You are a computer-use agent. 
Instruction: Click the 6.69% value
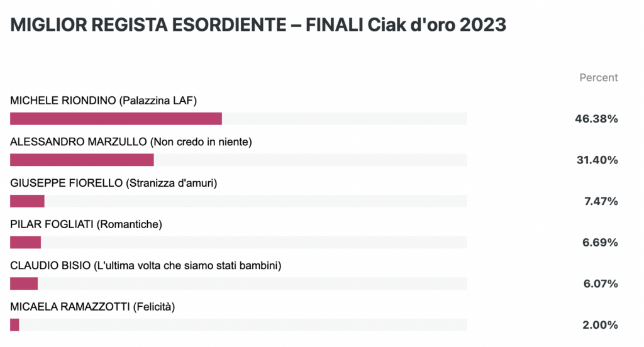pyautogui.click(x=600, y=242)
